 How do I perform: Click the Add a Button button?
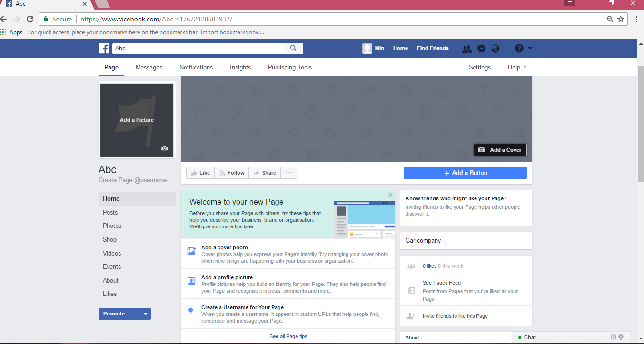[x=465, y=173]
